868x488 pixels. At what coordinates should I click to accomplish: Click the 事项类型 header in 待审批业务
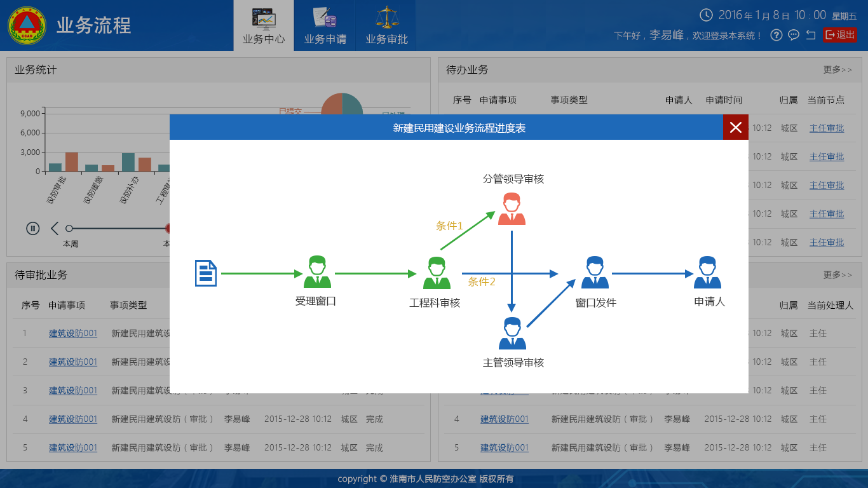(x=128, y=305)
